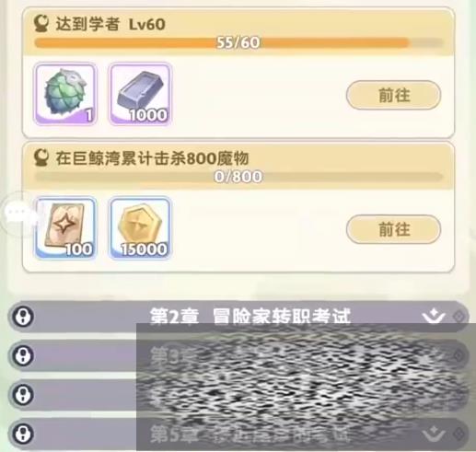Image resolution: width=476 pixels, height=452 pixels.
Task: Click the quest icon beside 达到学者 Lv60
Action: click(41, 24)
